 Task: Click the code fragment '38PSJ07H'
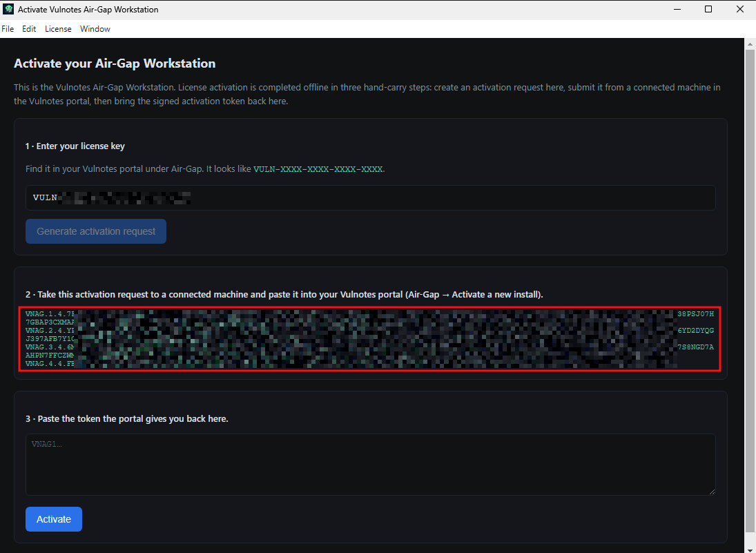click(x=696, y=314)
